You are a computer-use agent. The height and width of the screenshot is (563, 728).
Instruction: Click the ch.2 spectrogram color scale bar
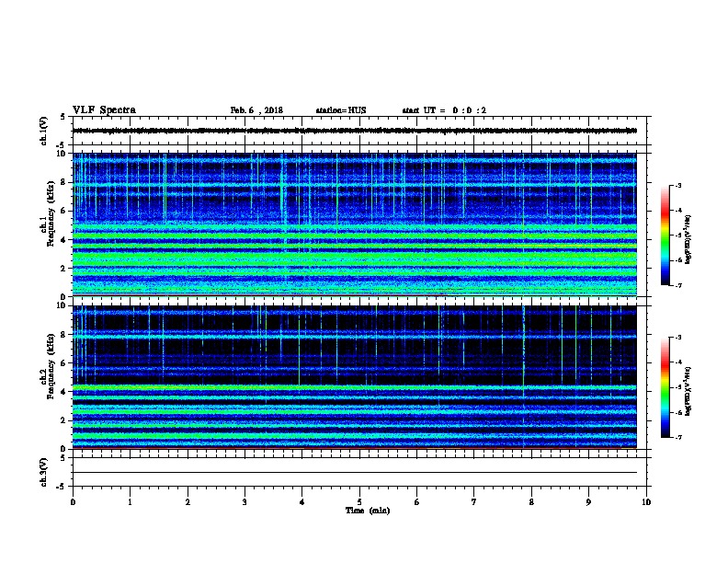coord(665,387)
